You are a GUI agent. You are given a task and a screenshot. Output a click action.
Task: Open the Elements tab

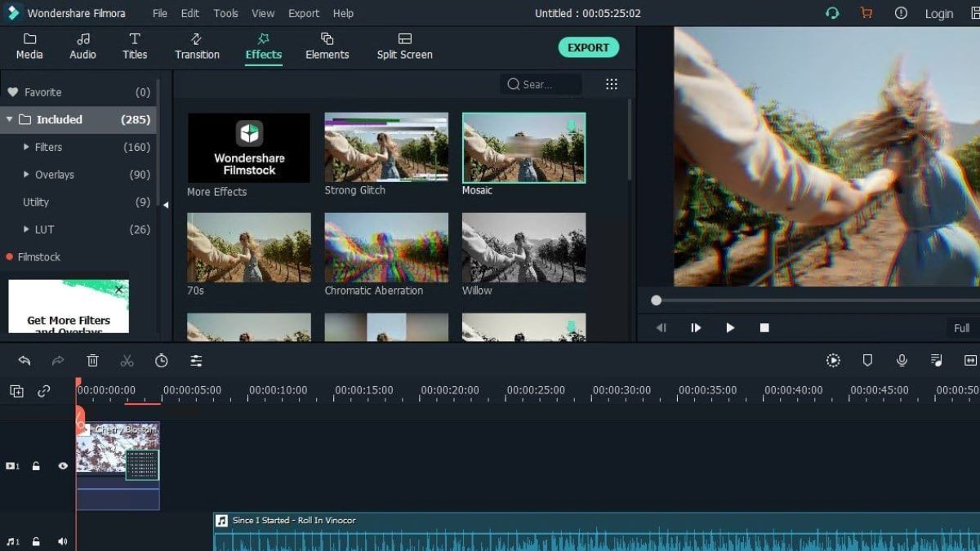pyautogui.click(x=327, y=47)
